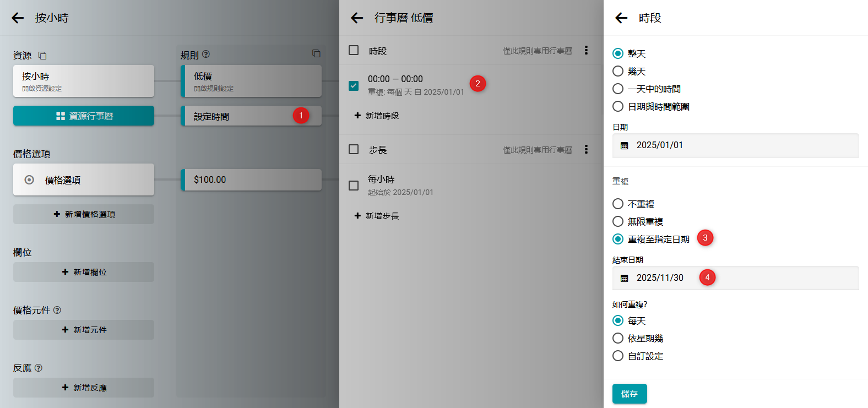
Task: Open the 設定時間 rule item
Action: click(x=242, y=116)
